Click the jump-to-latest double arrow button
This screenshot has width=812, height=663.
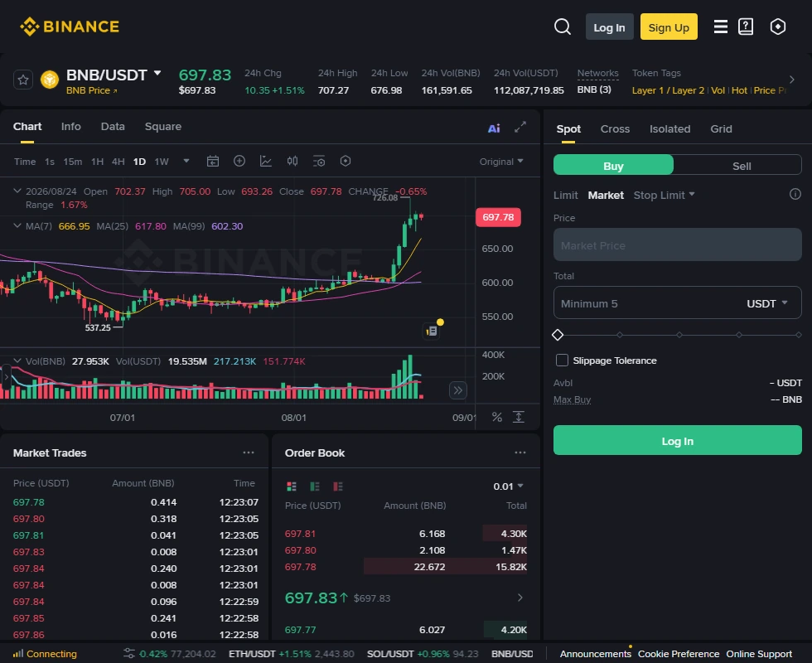tap(457, 390)
